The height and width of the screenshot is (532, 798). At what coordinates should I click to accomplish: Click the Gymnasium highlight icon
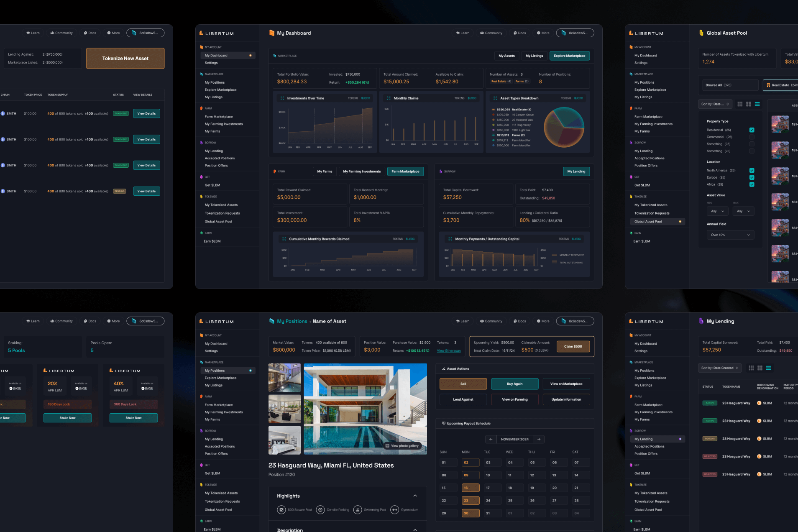[x=394, y=509]
